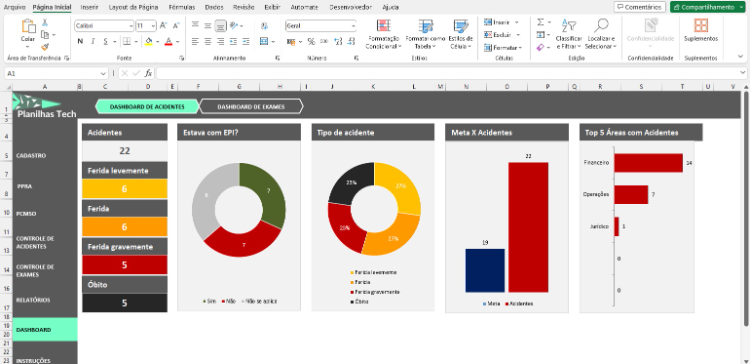Open the Geral number format dropdown
The width and height of the screenshot is (750, 364).
pyautogui.click(x=353, y=26)
